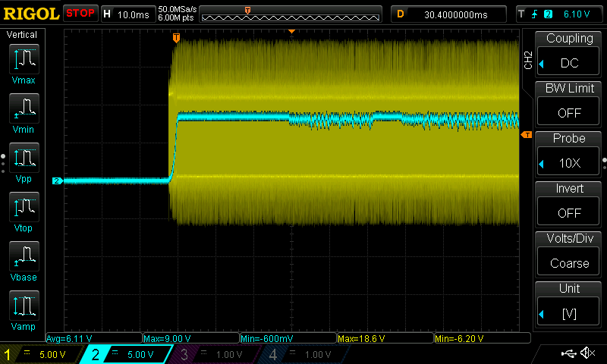Viewport: 607px width, 364px height.
Task: Click the channel 2 ground level marker
Action: (x=58, y=180)
